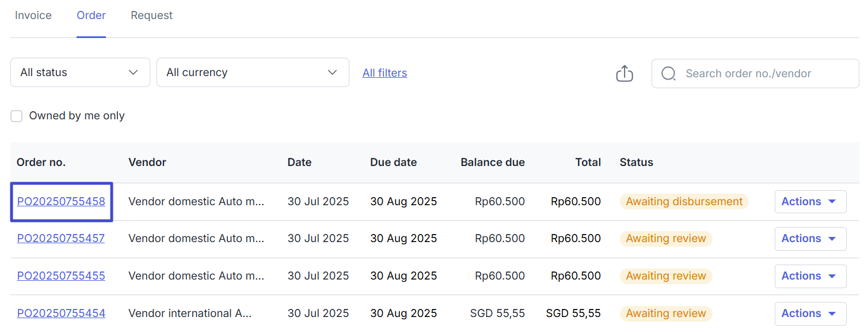Switch to the Invoice tab
The width and height of the screenshot is (868, 332).
33,16
